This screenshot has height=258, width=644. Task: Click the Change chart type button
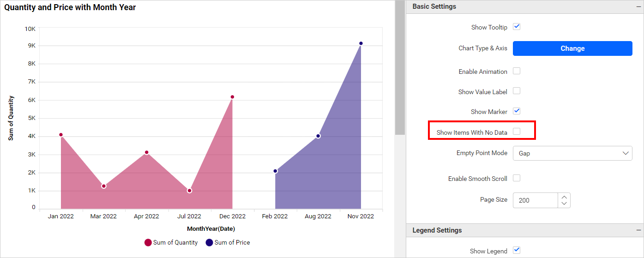click(x=572, y=48)
